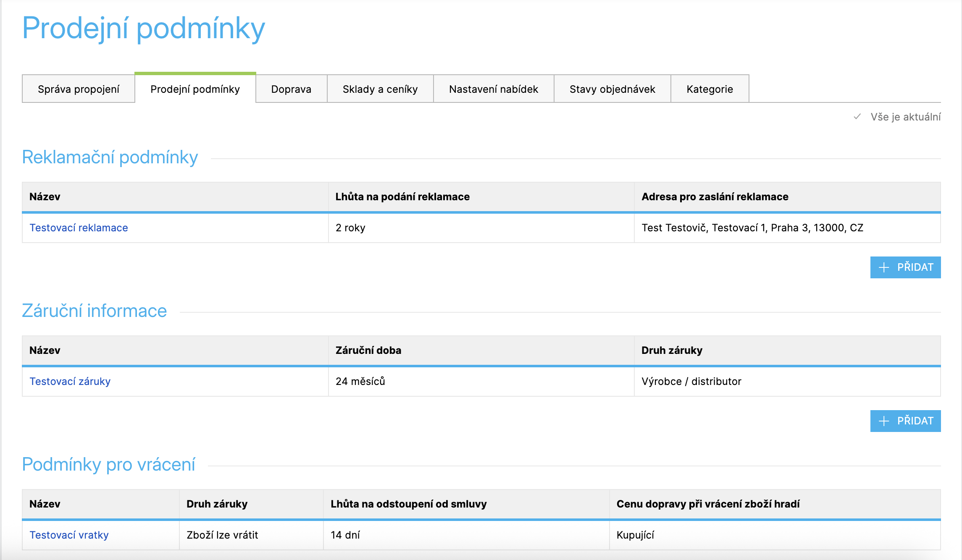
Task: Switch to the Doprava tab
Action: click(x=291, y=89)
